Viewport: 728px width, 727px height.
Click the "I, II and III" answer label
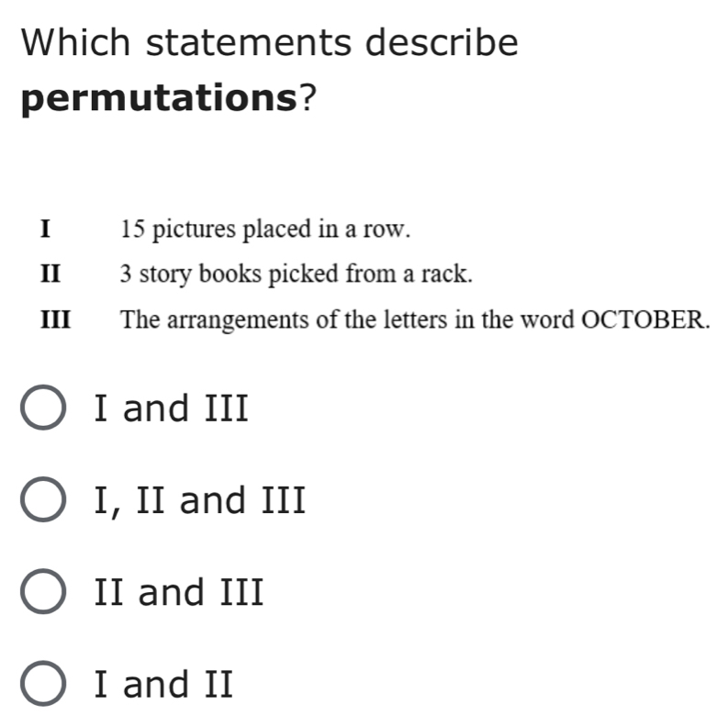click(199, 501)
